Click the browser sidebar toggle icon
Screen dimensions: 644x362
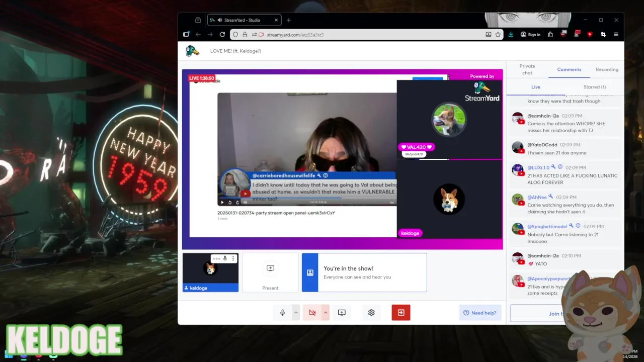[186, 35]
